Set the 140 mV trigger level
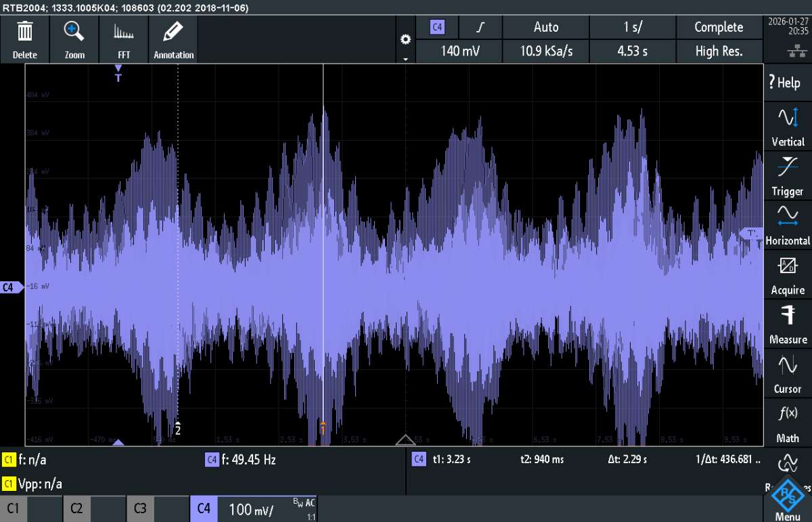 459,51
